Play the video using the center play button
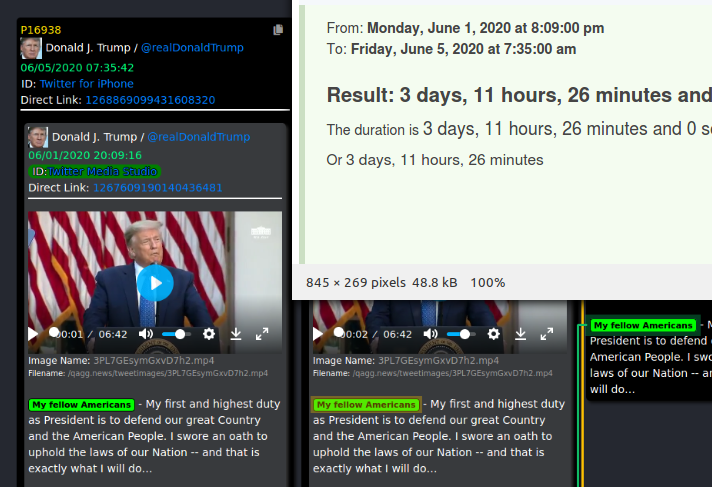Screen dimensions: 712x487 coord(155,283)
